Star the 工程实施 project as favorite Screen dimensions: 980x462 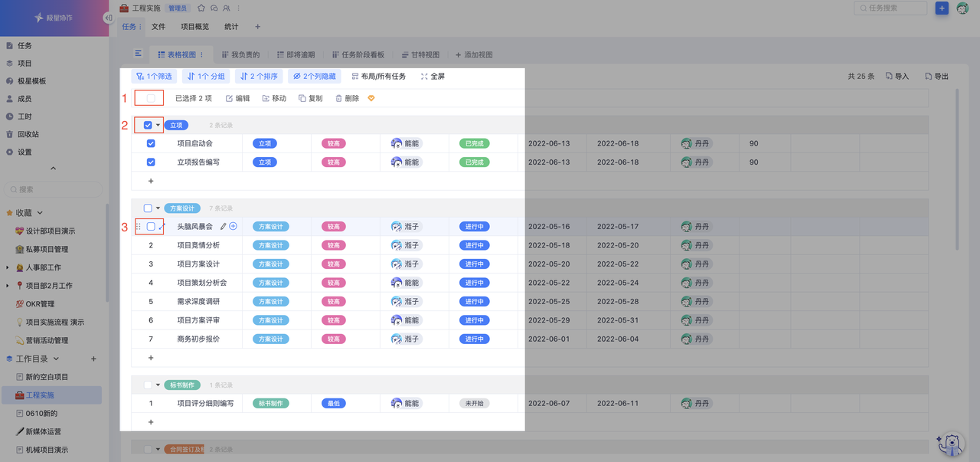(201, 8)
